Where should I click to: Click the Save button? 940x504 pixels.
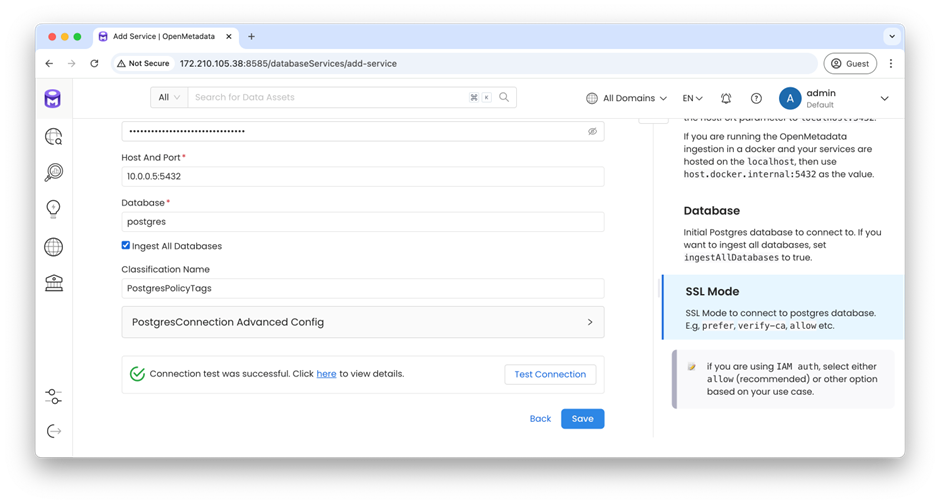point(583,419)
